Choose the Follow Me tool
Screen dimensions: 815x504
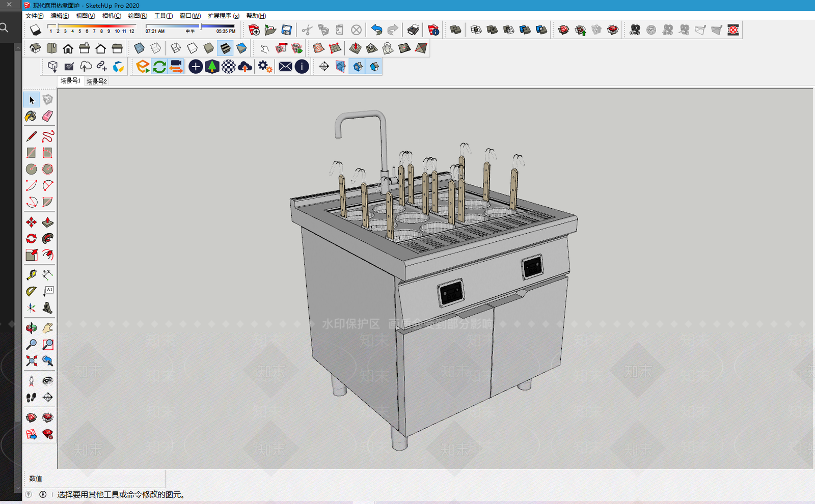(x=47, y=238)
